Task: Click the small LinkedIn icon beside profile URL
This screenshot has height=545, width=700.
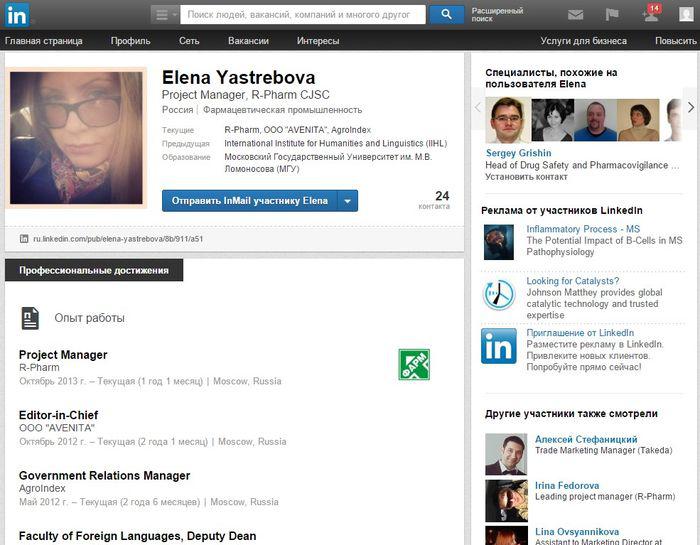Action: (x=24, y=239)
